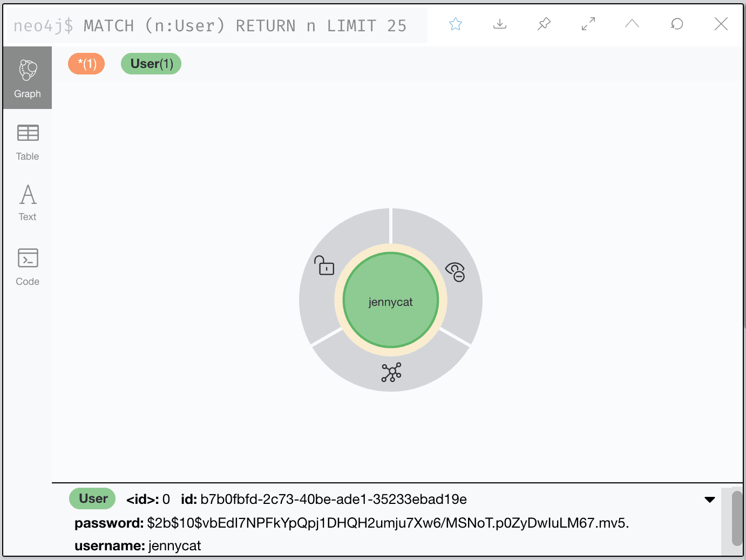Select the jennycat node circle
Viewport: 746px width, 560px height.
(391, 301)
